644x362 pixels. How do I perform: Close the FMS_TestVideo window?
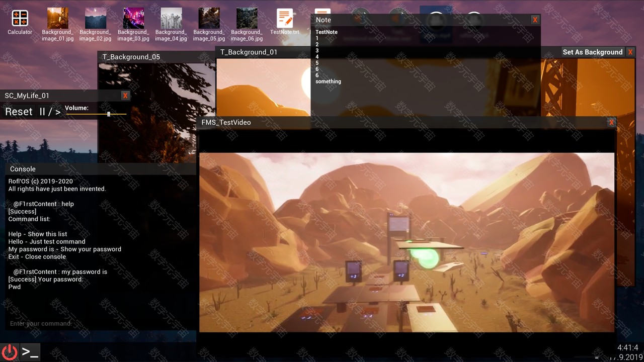[611, 122]
